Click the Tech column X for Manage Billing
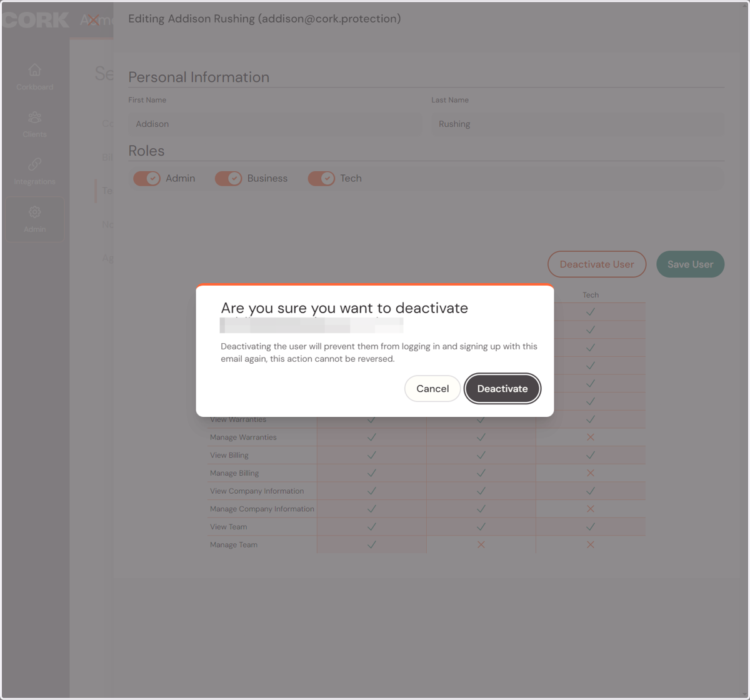The width and height of the screenshot is (750, 700). 591,473
